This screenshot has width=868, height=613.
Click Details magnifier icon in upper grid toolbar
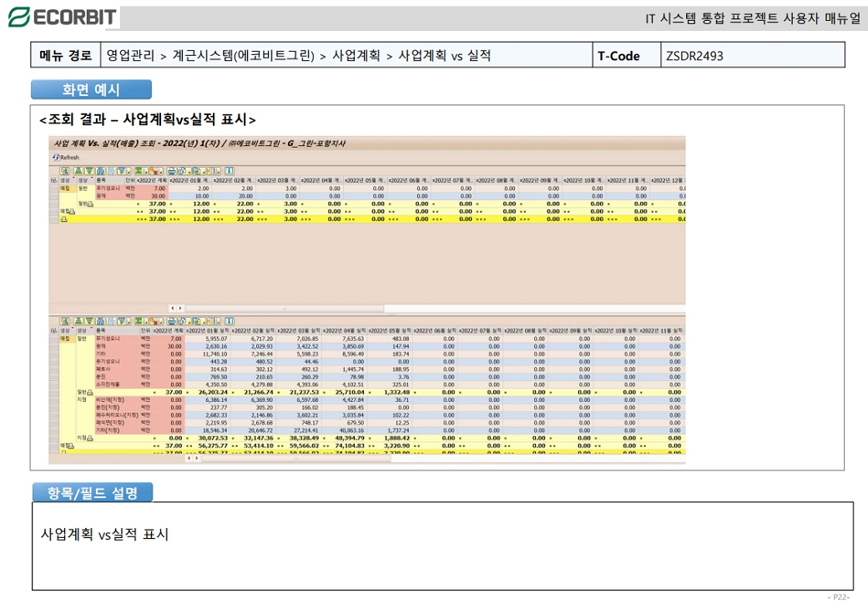click(x=64, y=170)
